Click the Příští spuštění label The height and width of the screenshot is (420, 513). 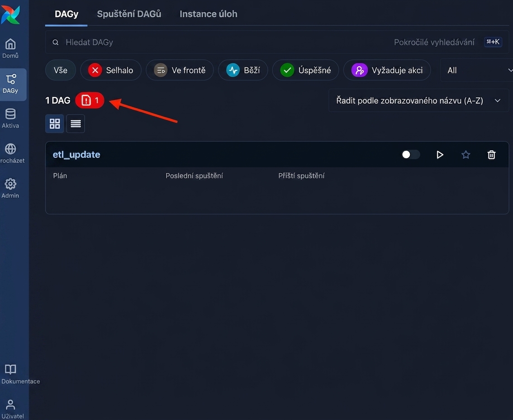[301, 176]
